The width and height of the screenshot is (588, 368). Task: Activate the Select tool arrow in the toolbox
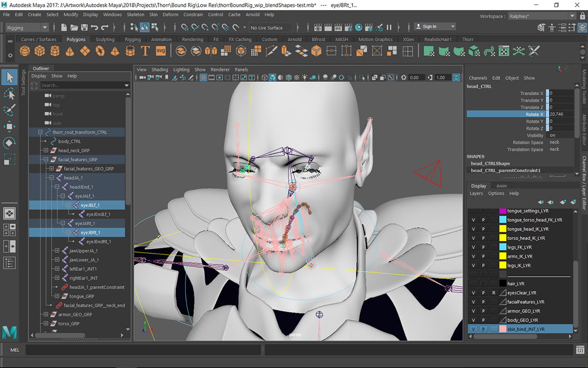8,77
